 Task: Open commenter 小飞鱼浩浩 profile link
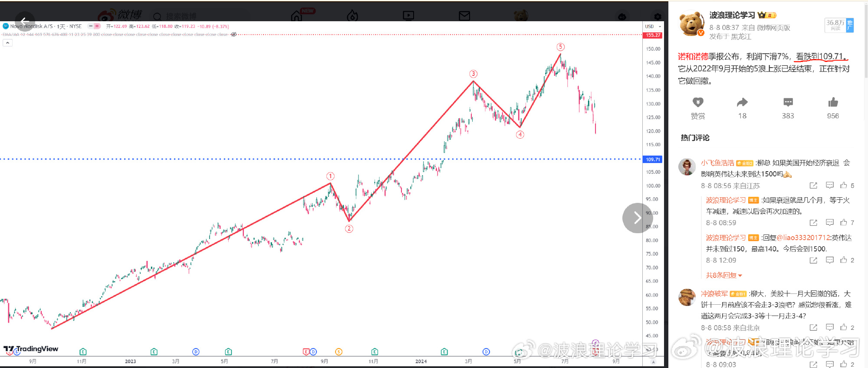coord(717,163)
